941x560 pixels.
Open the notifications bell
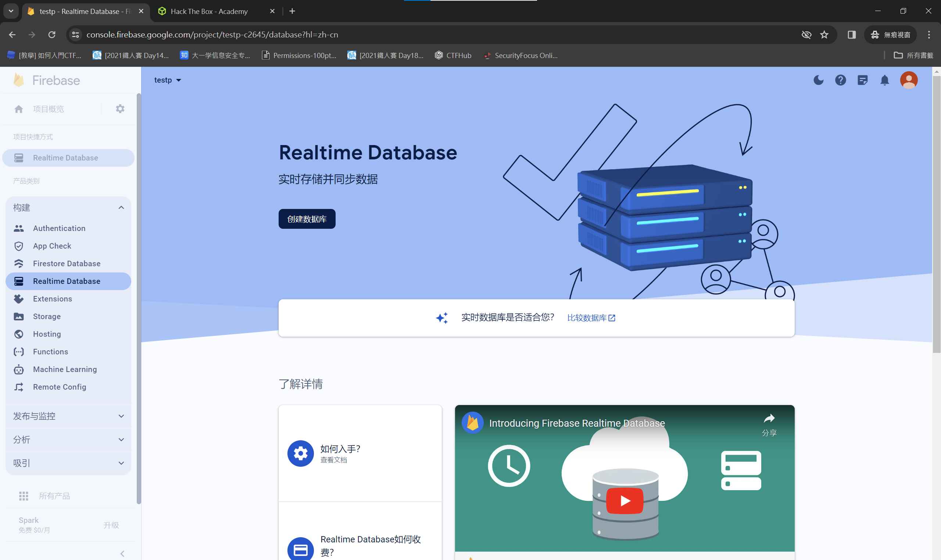[x=885, y=80]
